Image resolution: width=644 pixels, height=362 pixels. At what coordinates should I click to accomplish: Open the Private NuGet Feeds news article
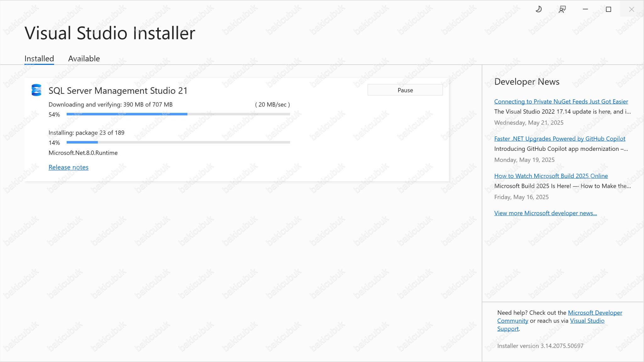[x=561, y=101]
